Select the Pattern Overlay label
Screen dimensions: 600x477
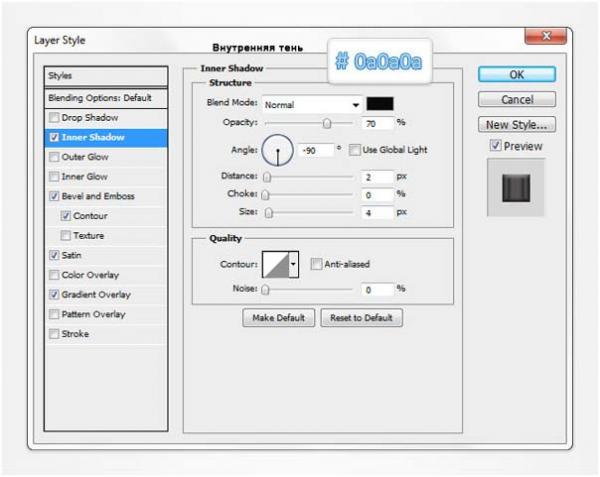click(93, 314)
